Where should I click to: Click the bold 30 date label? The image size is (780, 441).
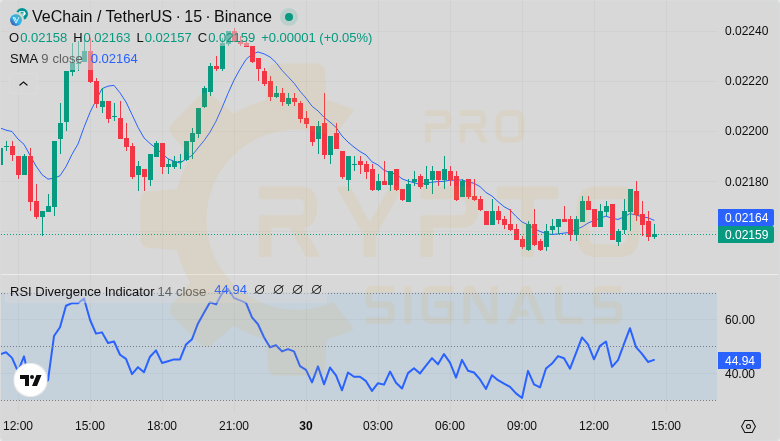pos(306,426)
